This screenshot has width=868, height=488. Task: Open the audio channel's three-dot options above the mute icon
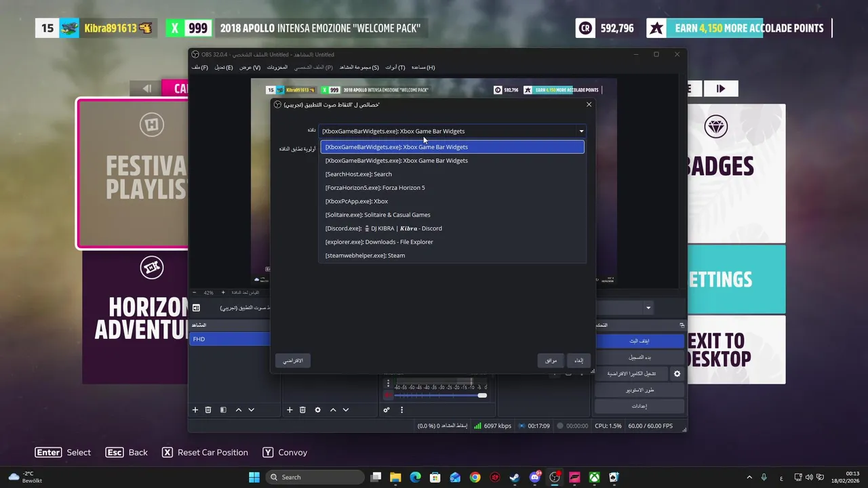pyautogui.click(x=388, y=384)
